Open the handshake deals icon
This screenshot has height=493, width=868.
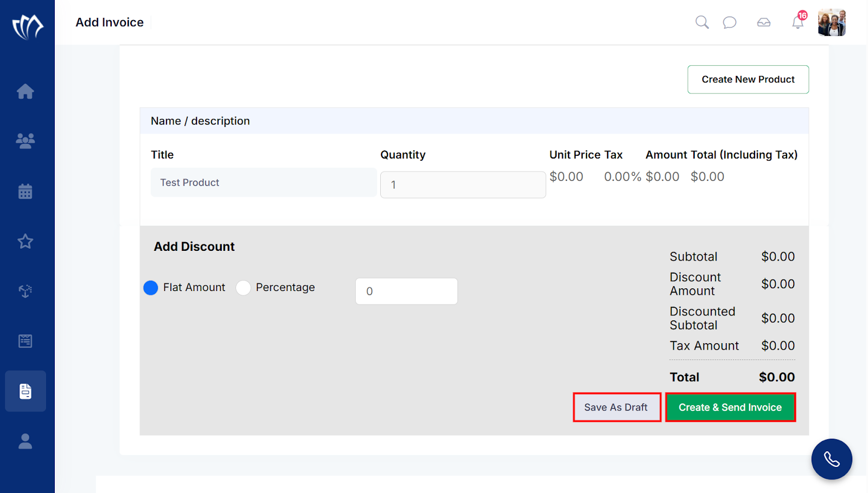pos(25,291)
